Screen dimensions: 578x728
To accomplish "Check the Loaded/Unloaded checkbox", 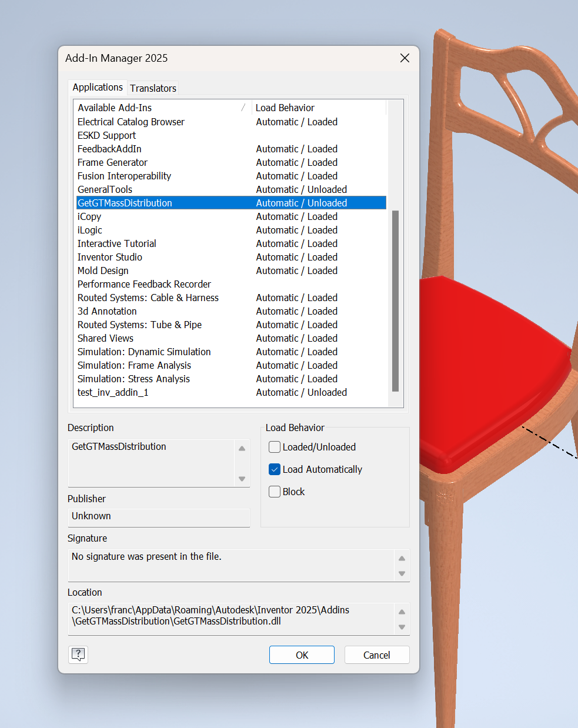I will click(274, 447).
